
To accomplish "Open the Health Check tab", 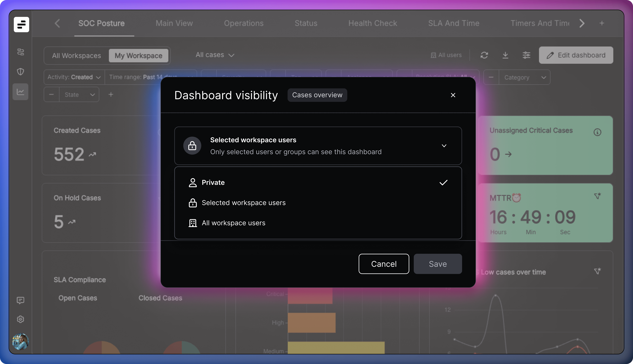I will pos(372,23).
